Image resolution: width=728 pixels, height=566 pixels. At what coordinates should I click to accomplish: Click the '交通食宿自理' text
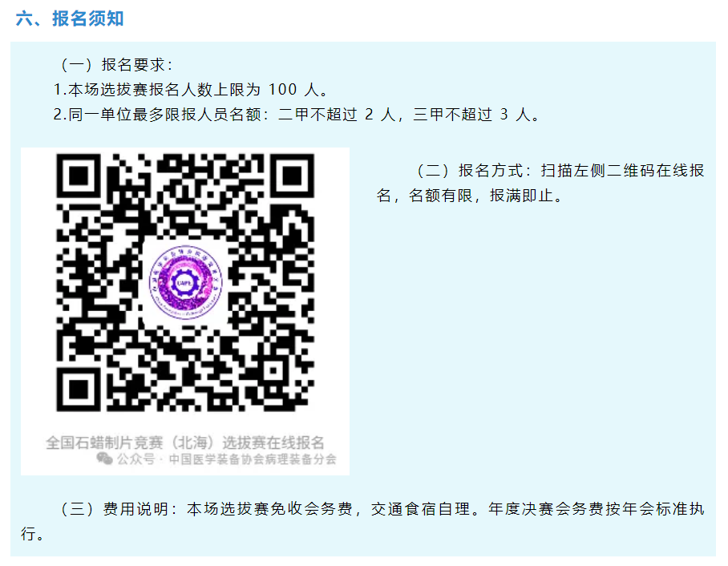[420, 509]
